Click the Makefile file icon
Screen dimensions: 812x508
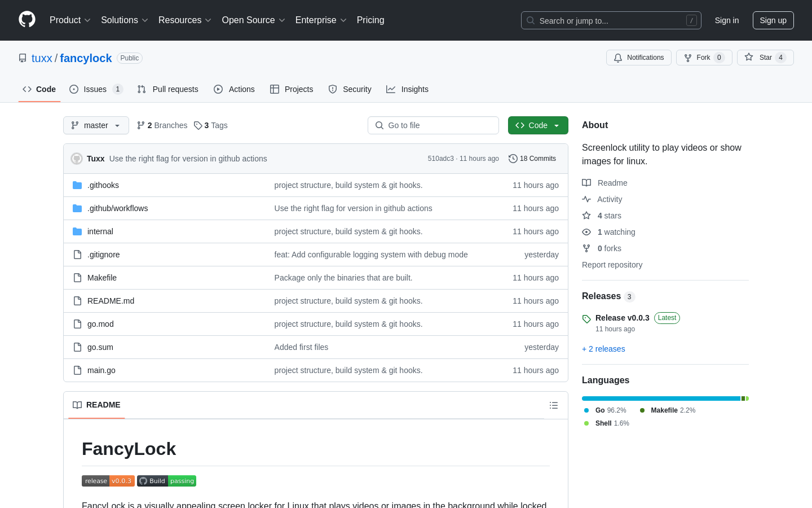coord(77,278)
